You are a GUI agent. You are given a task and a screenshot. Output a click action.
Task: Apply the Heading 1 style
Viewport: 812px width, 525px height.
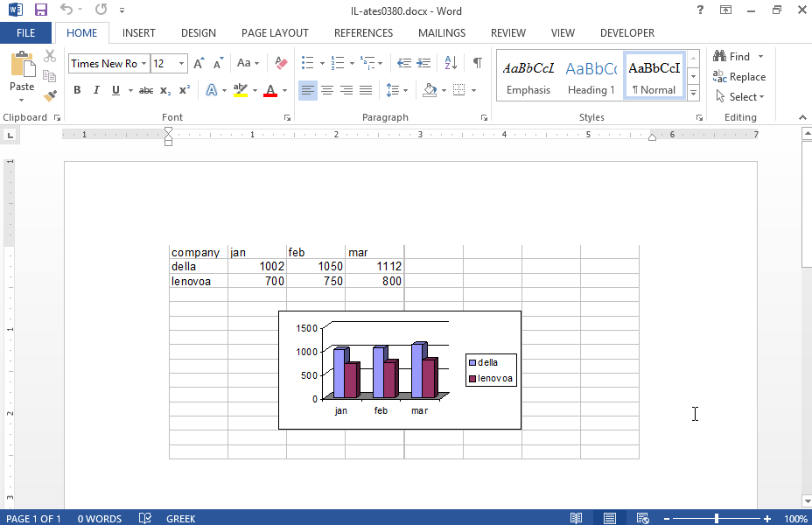[x=591, y=77]
